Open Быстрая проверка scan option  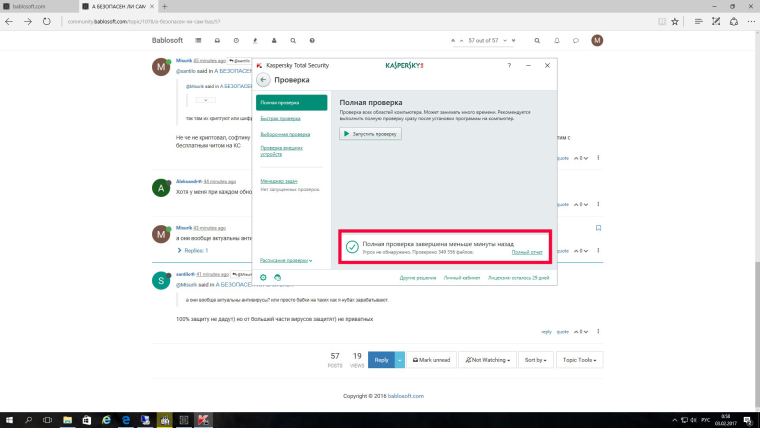(280, 118)
